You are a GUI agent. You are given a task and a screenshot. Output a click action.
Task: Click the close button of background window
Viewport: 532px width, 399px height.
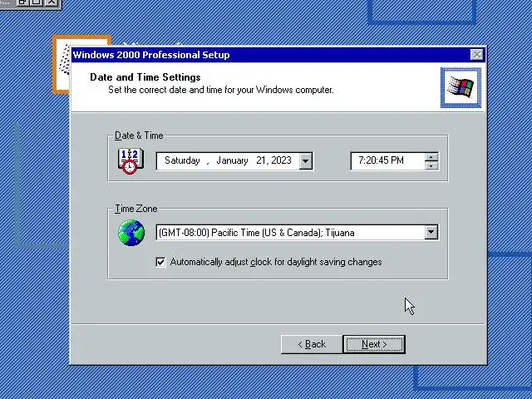point(52,2)
